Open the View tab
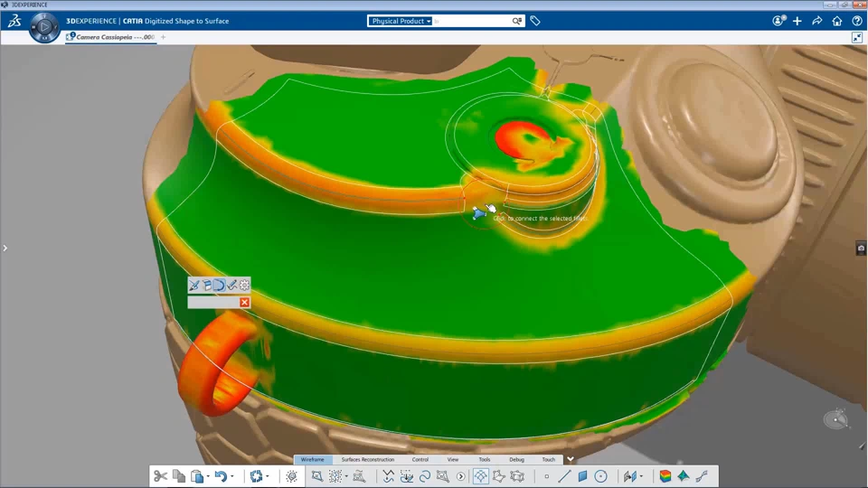The height and width of the screenshot is (488, 868). [x=453, y=460]
